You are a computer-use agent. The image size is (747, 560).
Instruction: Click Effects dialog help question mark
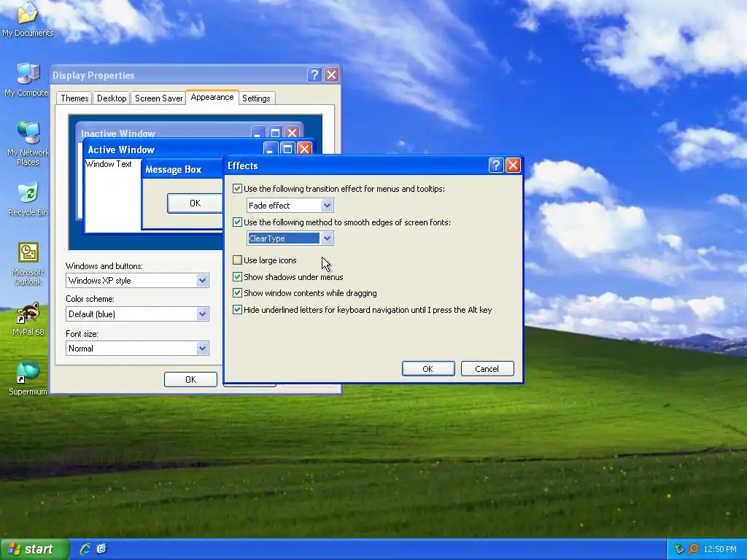point(496,166)
